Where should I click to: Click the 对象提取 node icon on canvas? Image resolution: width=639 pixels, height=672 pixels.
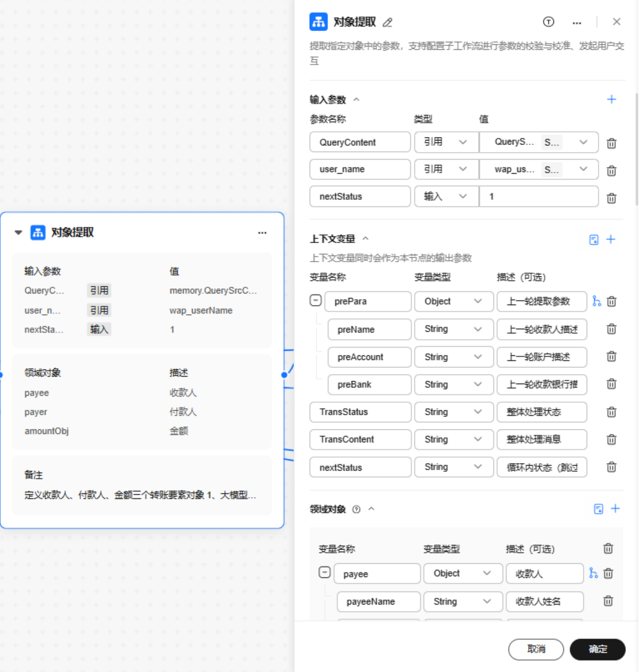pyautogui.click(x=38, y=233)
